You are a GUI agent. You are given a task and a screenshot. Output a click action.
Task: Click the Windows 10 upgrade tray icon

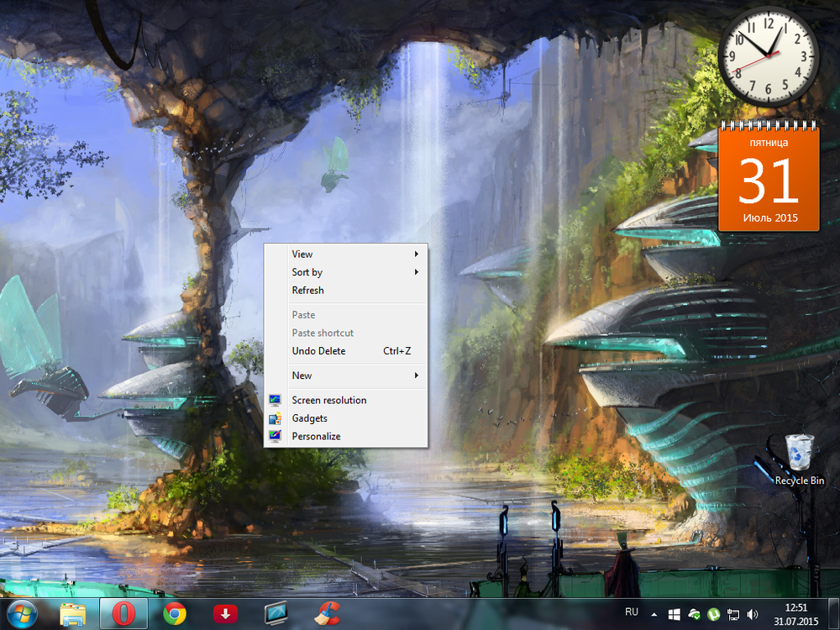coord(675,615)
